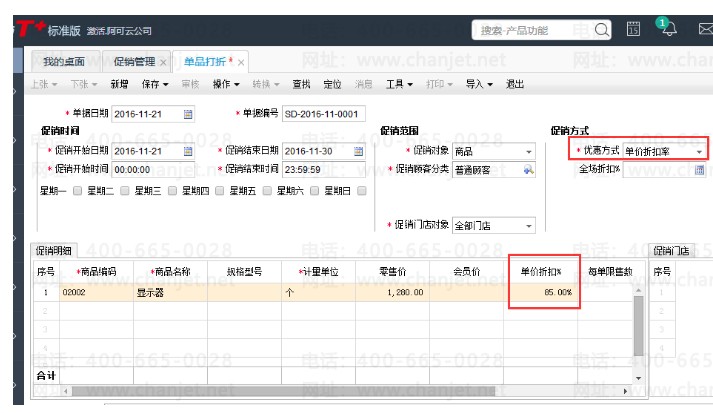Open the mail envelope icon
This screenshot has height=413, width=713.
[705, 29]
